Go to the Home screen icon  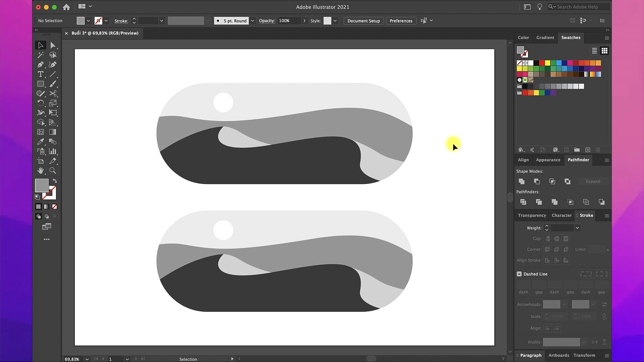66,7
